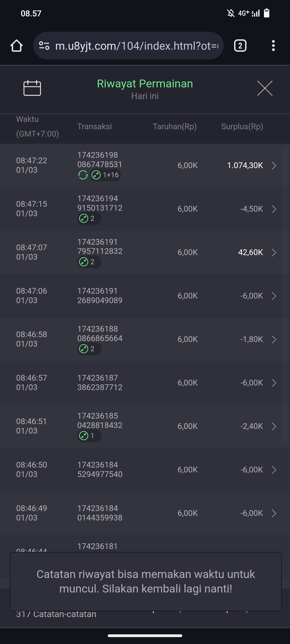This screenshot has height=644, width=290.
Task: Tap the circular refresh icon in first transaction
Action: pos(83,175)
